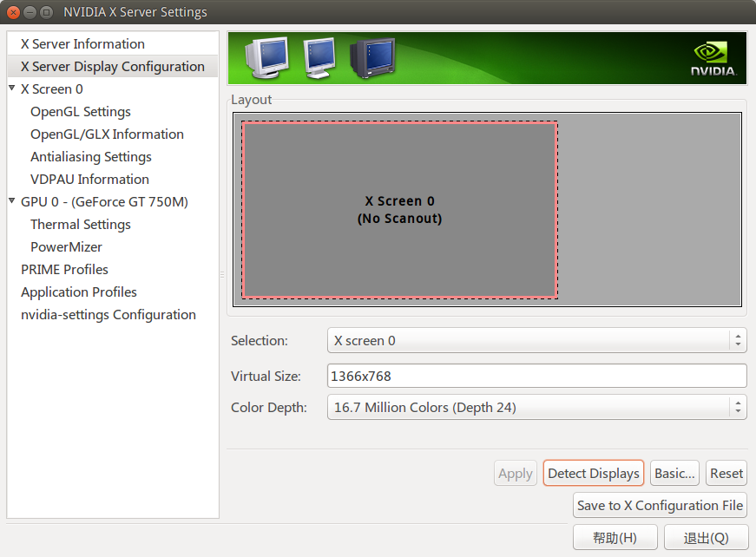The width and height of the screenshot is (756, 557).
Task: Click the Apply button
Action: [x=515, y=474]
